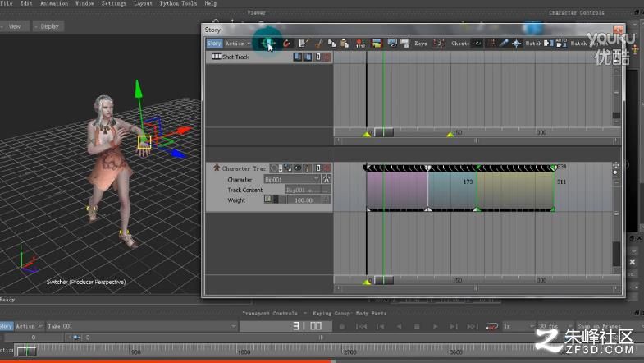Toggle the Character Track solo box
The height and width of the screenshot is (363, 644).
317,168
